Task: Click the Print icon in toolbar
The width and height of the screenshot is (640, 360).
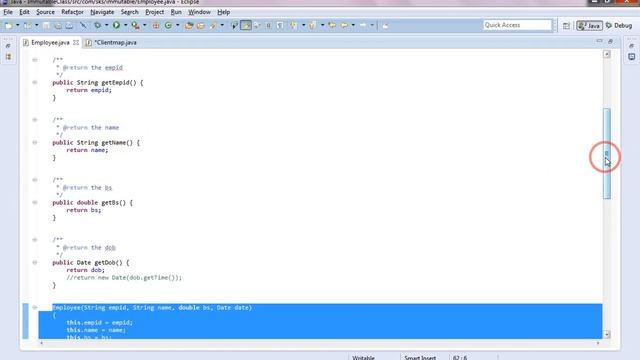Action: click(x=69, y=25)
